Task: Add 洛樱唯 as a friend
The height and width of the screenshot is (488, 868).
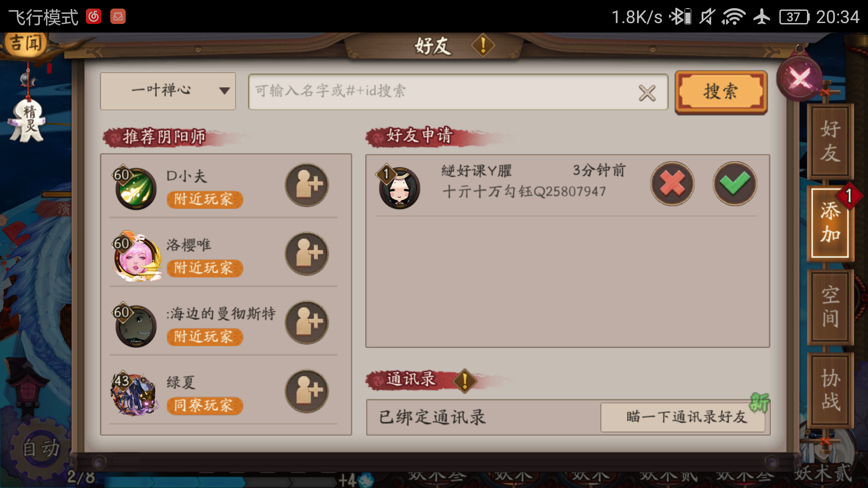Action: (x=307, y=254)
